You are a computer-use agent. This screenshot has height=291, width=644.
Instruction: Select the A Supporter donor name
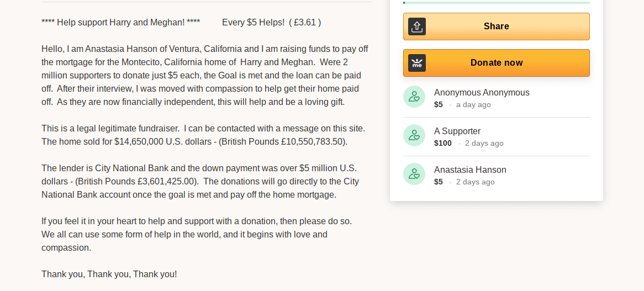click(x=457, y=131)
